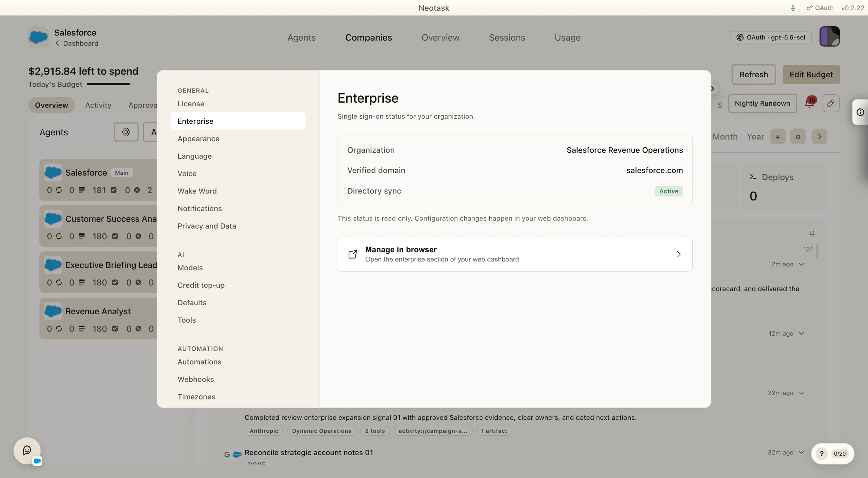Expand the 32m ago activity entry

801,452
